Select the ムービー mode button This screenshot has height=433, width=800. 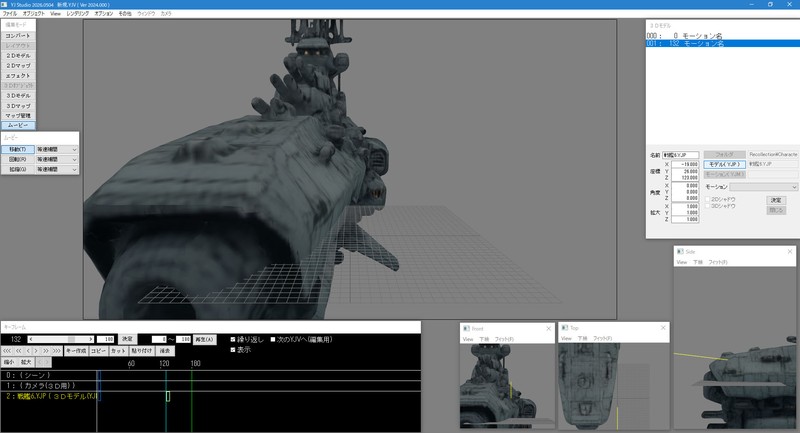pos(18,125)
